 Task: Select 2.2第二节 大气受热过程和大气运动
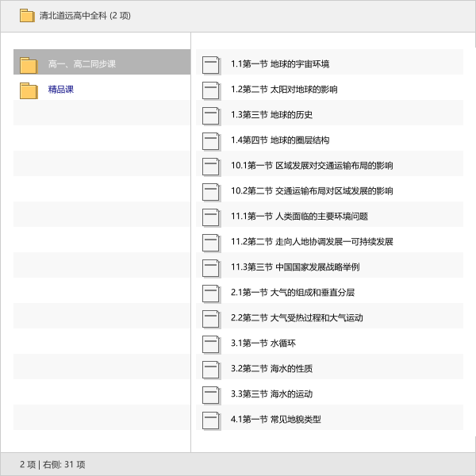(x=297, y=318)
